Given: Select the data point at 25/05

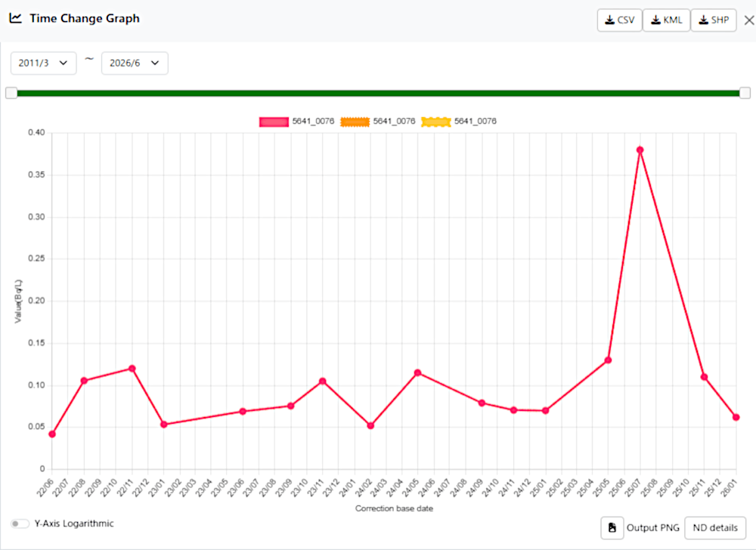Looking at the screenshot, I should point(608,360).
